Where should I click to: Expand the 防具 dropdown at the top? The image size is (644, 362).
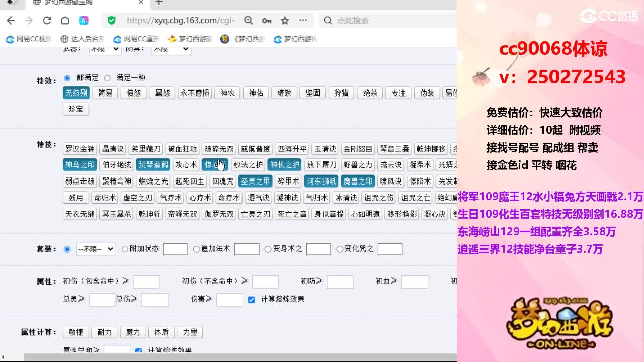click(x=171, y=49)
